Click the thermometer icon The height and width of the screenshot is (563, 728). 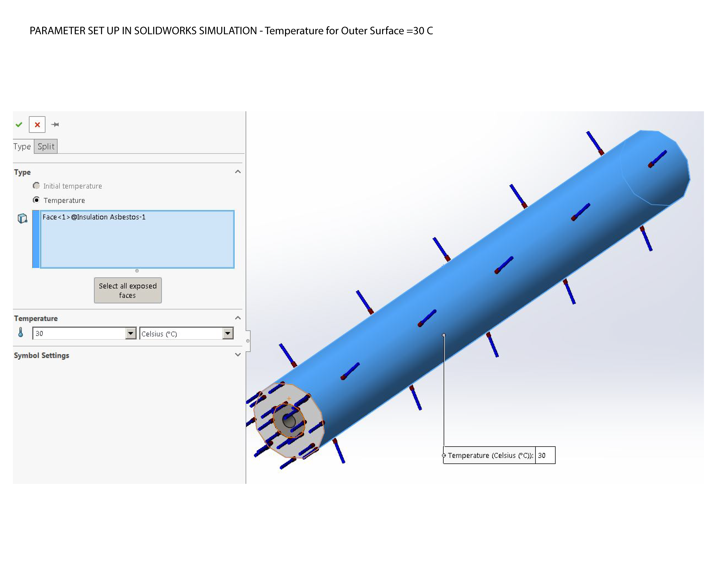21,332
